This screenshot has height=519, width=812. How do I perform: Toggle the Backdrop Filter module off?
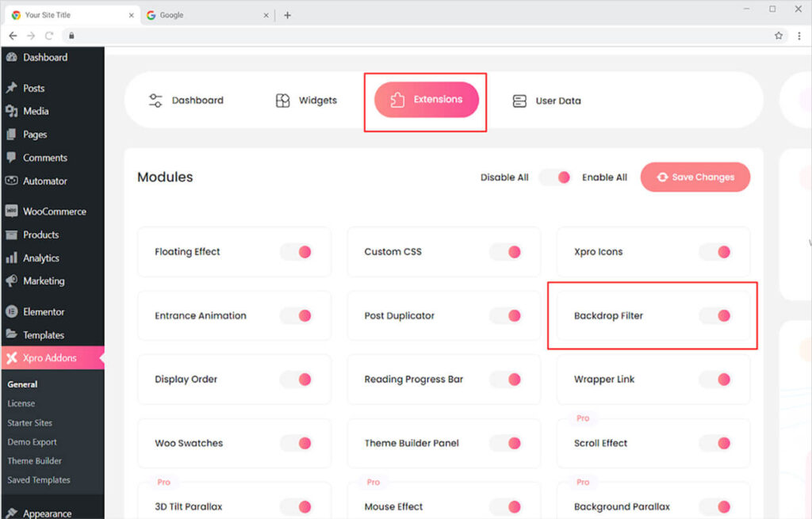click(x=717, y=315)
